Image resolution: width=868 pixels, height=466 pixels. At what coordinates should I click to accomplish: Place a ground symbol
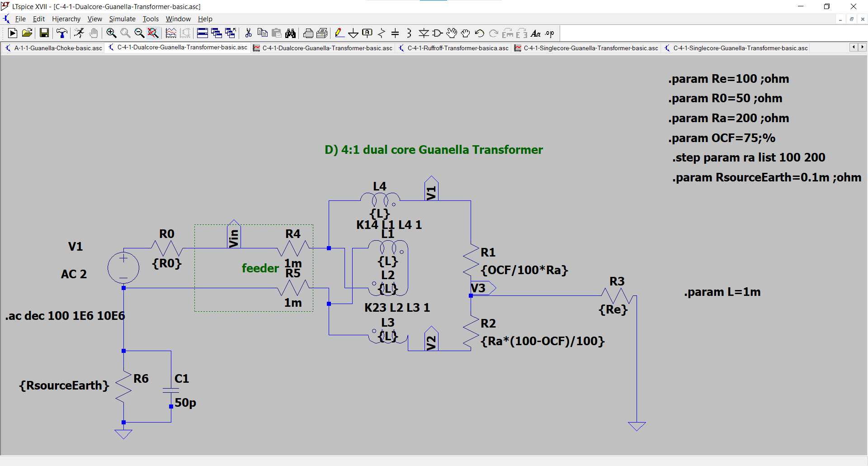[x=353, y=33]
